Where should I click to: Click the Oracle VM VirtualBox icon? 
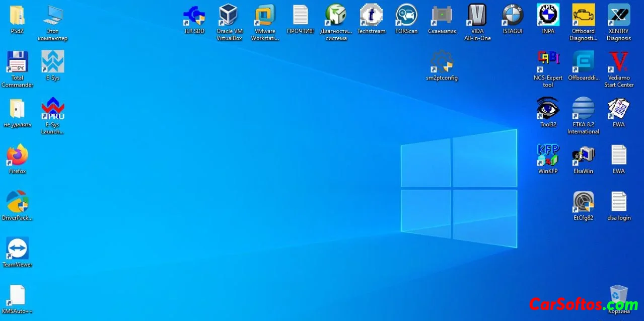click(229, 16)
